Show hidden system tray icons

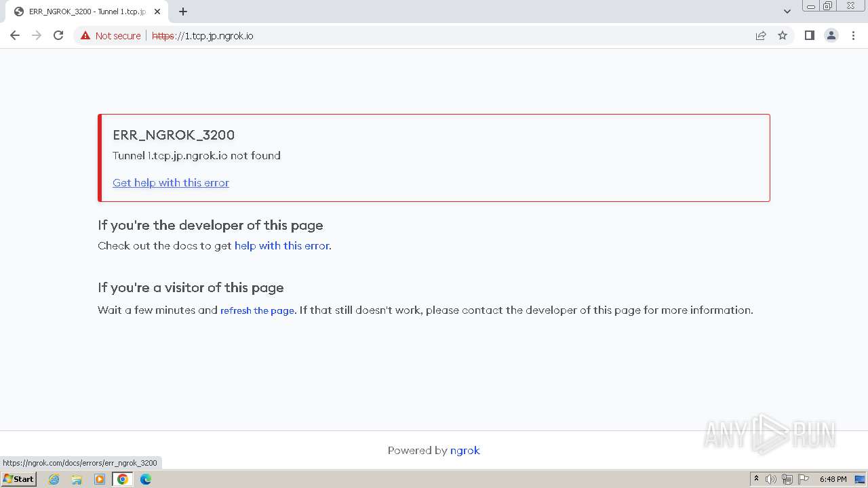[x=756, y=479]
